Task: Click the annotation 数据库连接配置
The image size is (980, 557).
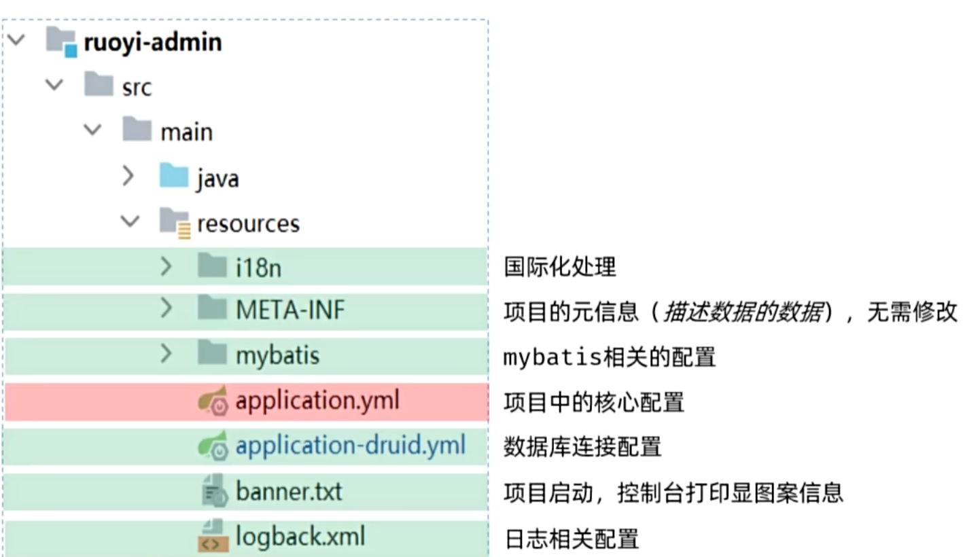Action: click(x=582, y=447)
